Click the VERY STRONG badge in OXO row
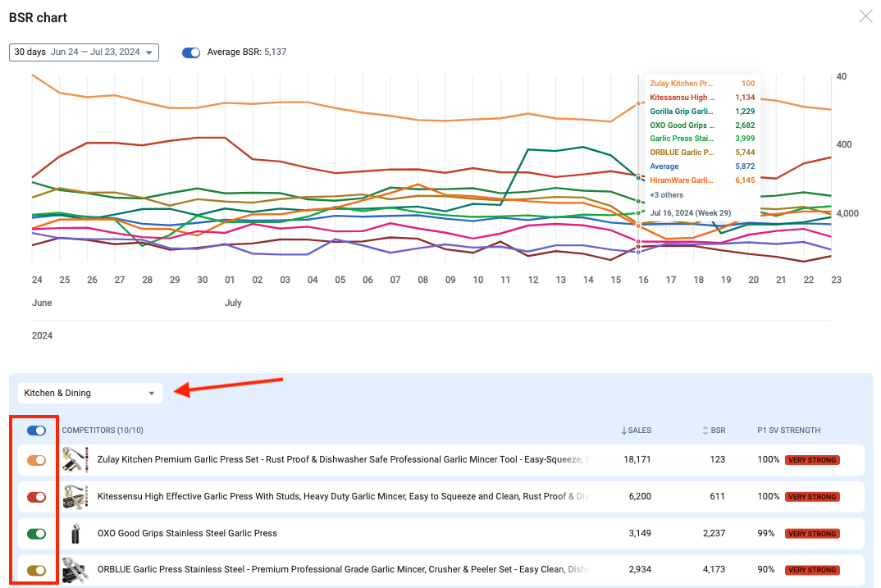Image resolution: width=881 pixels, height=588 pixels. coord(812,534)
